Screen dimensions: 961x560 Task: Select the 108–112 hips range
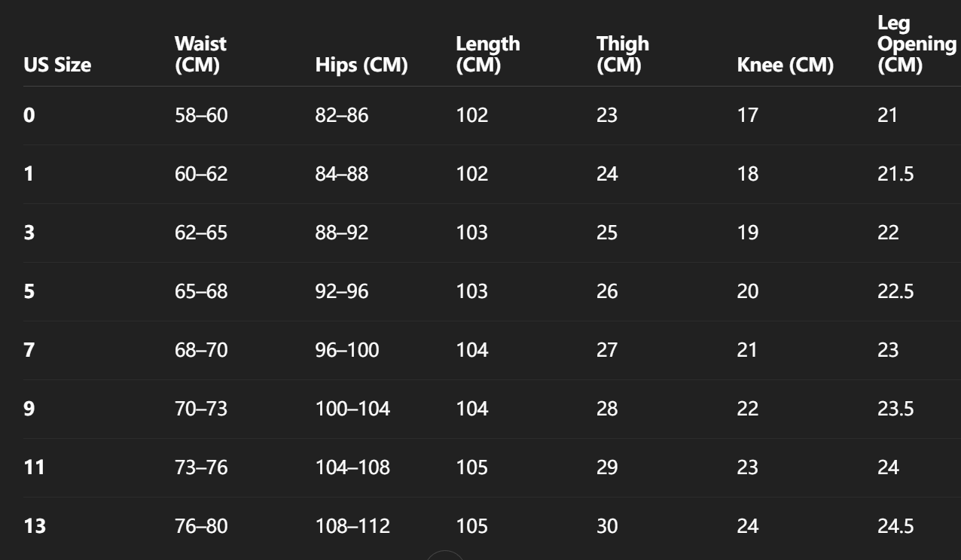click(x=352, y=527)
